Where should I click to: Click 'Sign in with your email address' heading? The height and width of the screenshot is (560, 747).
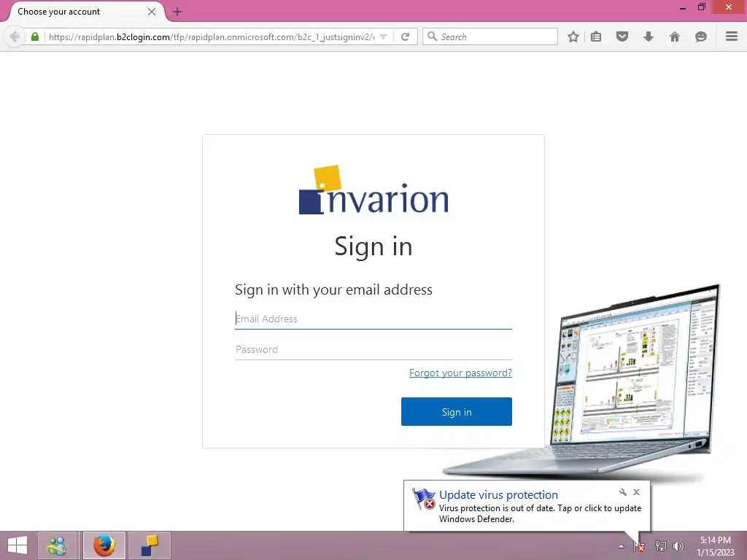click(333, 289)
